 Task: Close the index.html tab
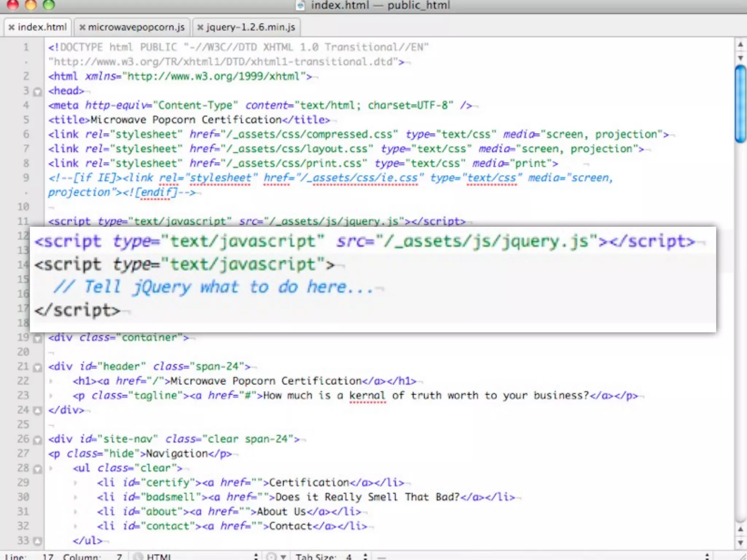(x=12, y=27)
